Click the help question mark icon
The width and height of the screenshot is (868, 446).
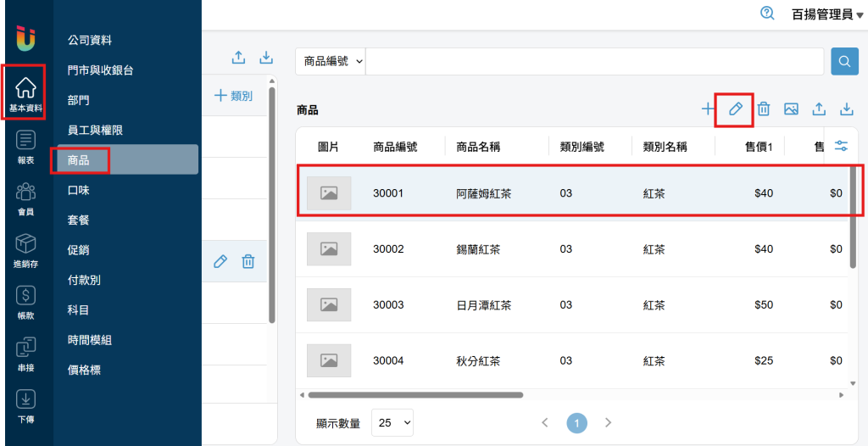767,14
